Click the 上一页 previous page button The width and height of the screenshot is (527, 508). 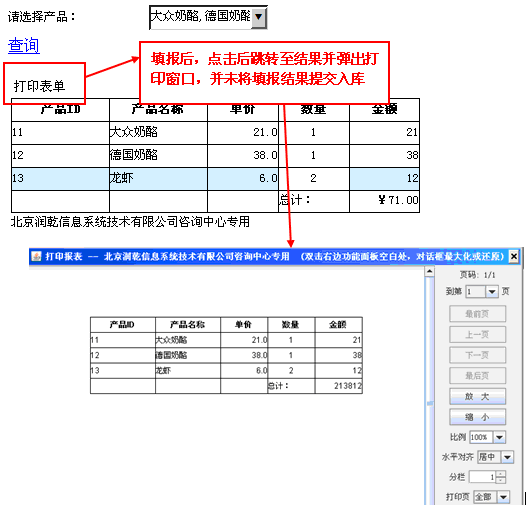point(477,334)
